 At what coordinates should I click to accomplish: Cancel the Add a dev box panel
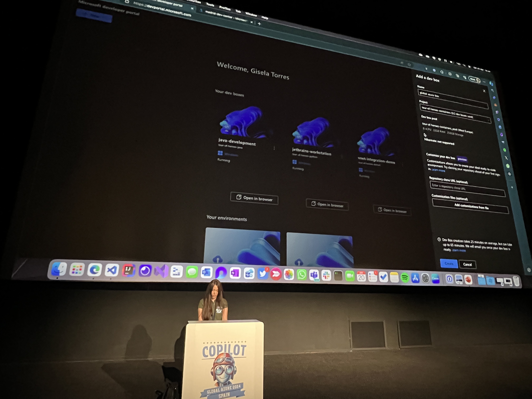click(x=467, y=264)
